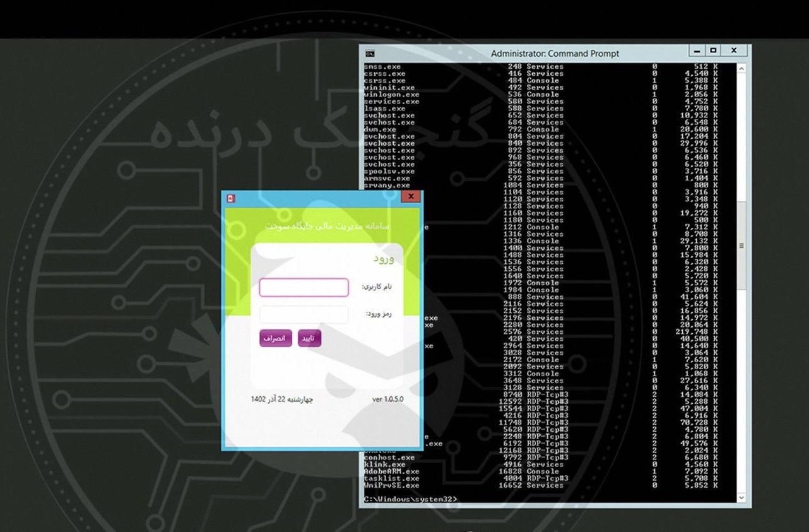Click the login dialog's title bar app icon
The width and height of the screenshot is (809, 532).
(231, 198)
